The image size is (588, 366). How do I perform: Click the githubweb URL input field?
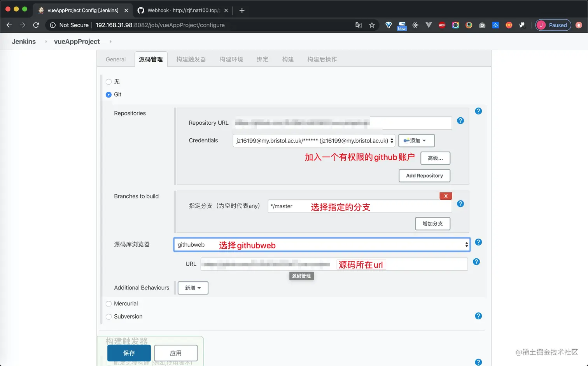click(334, 264)
